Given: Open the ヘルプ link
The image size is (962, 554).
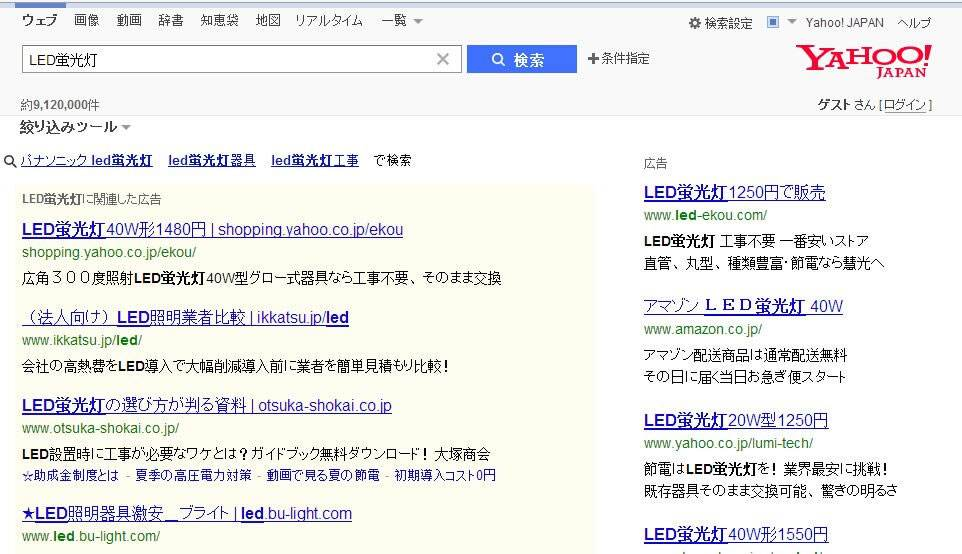Looking at the screenshot, I should (914, 23).
